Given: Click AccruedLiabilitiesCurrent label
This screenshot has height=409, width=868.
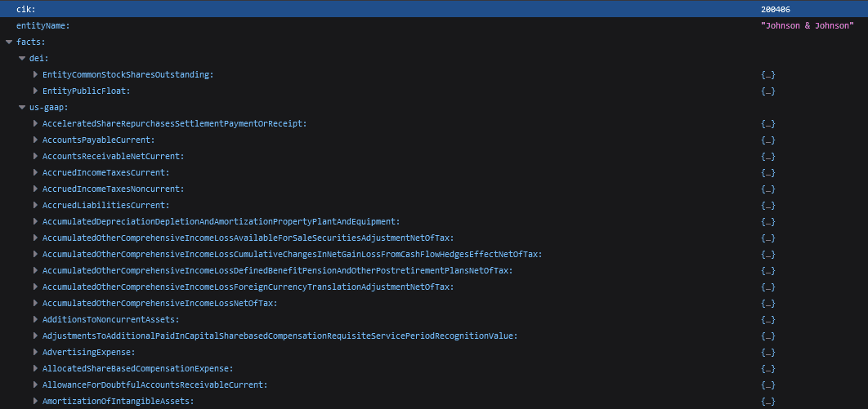Looking at the screenshot, I should 106,205.
